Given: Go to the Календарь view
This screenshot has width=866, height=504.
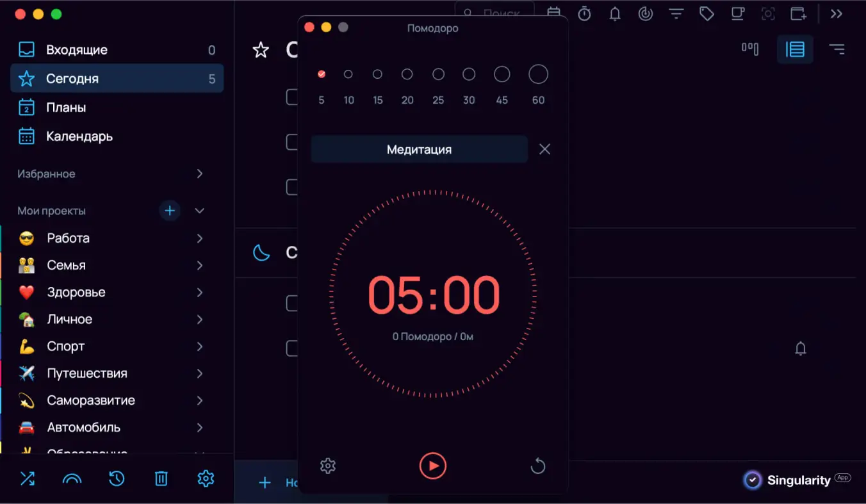Looking at the screenshot, I should pyautogui.click(x=79, y=136).
